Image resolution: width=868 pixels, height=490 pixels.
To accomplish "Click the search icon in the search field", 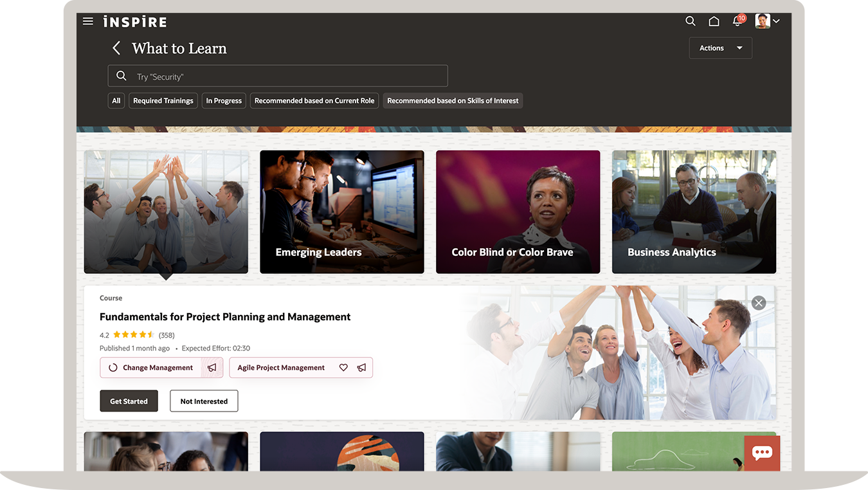I will pyautogui.click(x=122, y=76).
